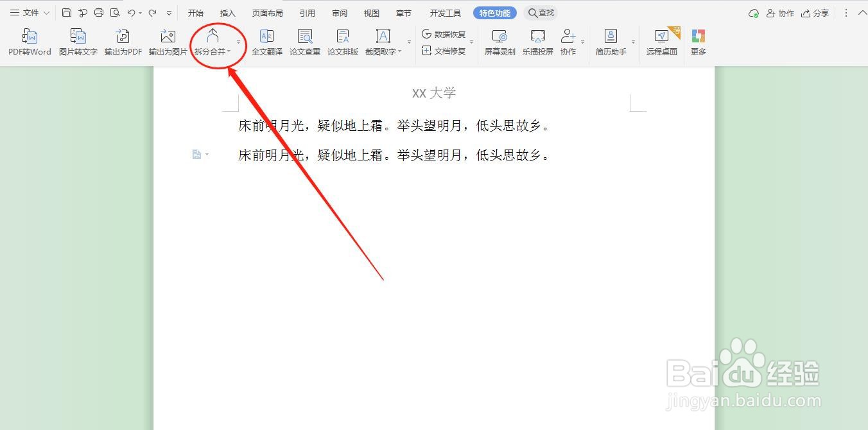Open the 视图 ribbon tab
Viewport: 868px width, 430px height.
(x=371, y=12)
